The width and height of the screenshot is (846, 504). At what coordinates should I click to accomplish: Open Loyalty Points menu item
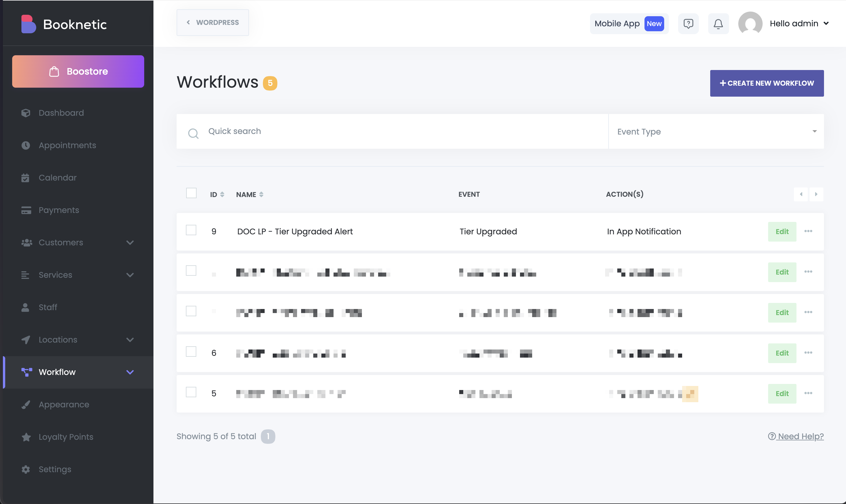(x=65, y=437)
